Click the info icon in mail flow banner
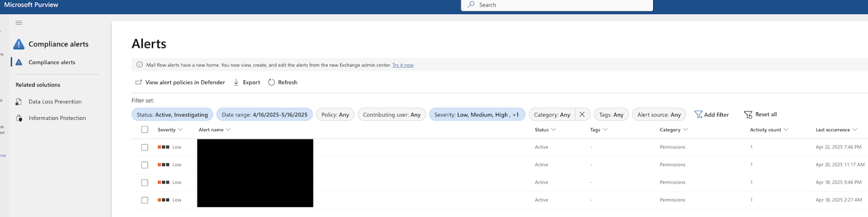This screenshot has width=868, height=217. 139,65
